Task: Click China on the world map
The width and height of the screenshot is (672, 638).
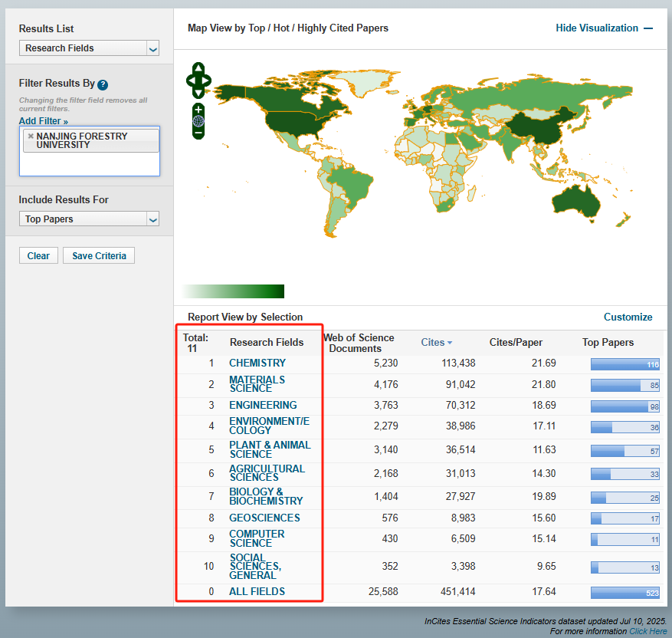Action: pyautogui.click(x=538, y=128)
